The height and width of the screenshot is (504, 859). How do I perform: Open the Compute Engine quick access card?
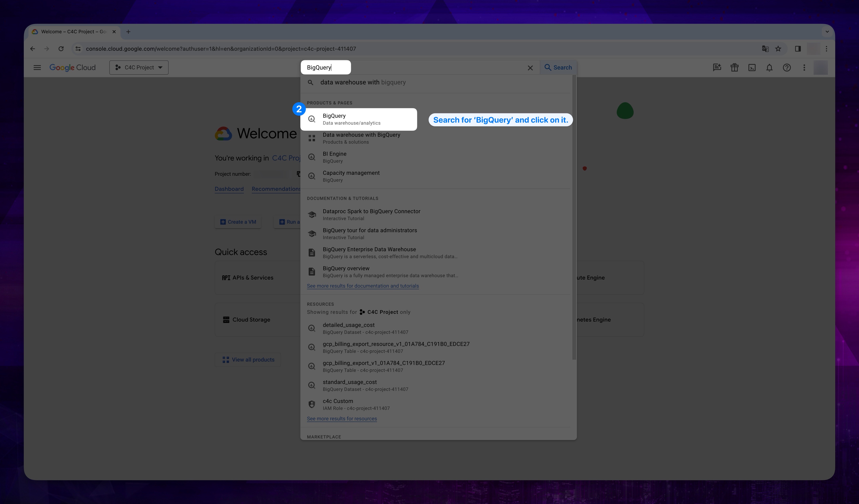(610, 278)
